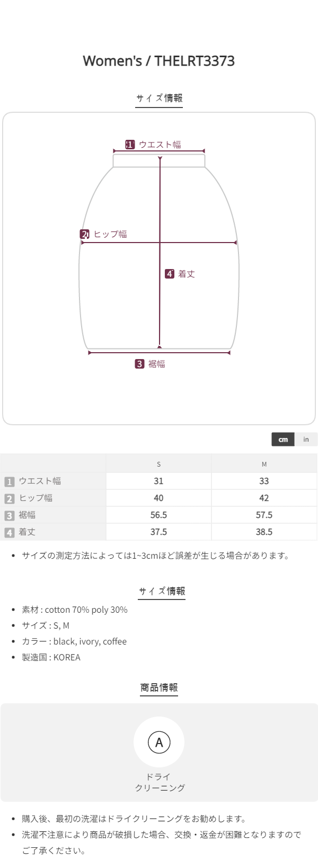Click the M length value 38.5
This screenshot has width=318, height=868.
pos(264,532)
